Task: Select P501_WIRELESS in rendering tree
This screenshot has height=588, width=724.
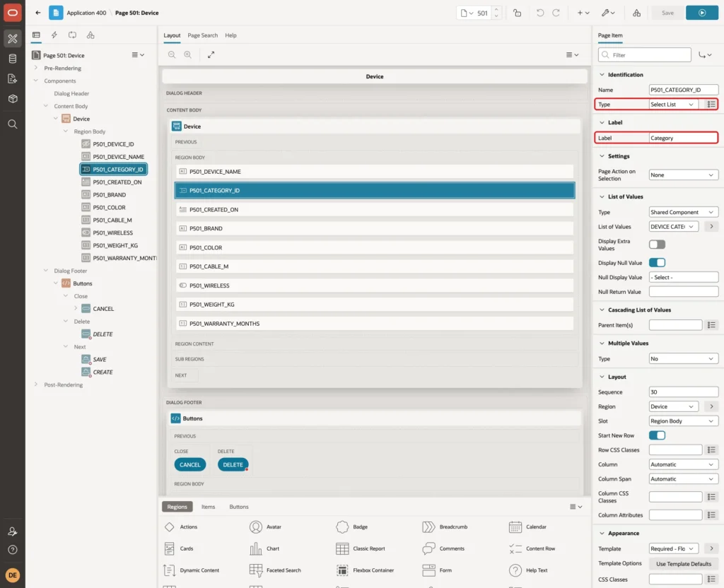Action: point(112,233)
